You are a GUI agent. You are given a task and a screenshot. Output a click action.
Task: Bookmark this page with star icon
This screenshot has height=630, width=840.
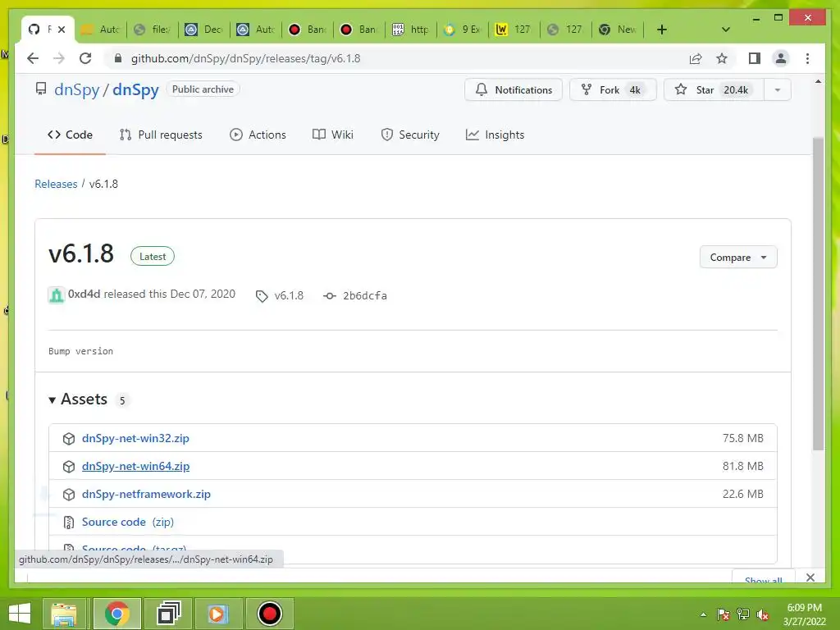pyautogui.click(x=722, y=58)
